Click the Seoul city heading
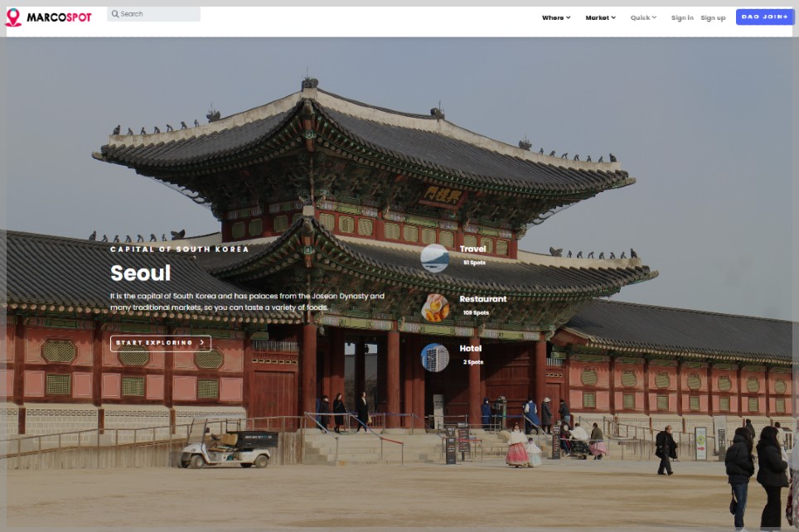 pyautogui.click(x=140, y=273)
